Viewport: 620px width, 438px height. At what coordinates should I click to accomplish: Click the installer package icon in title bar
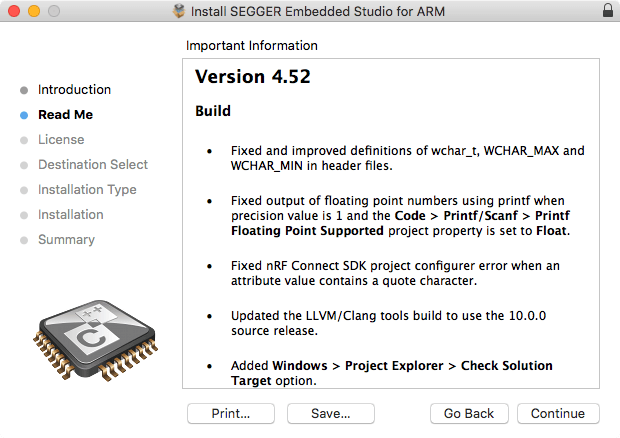click(180, 10)
